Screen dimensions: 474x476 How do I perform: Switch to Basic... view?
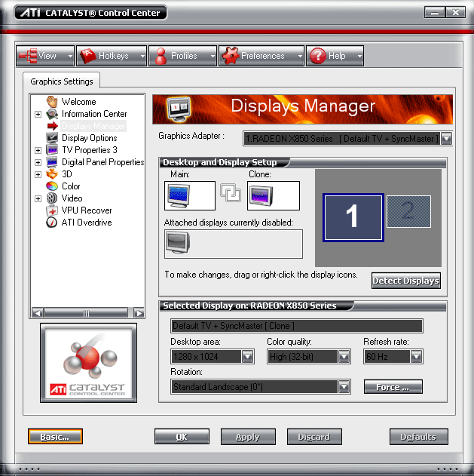(x=55, y=437)
